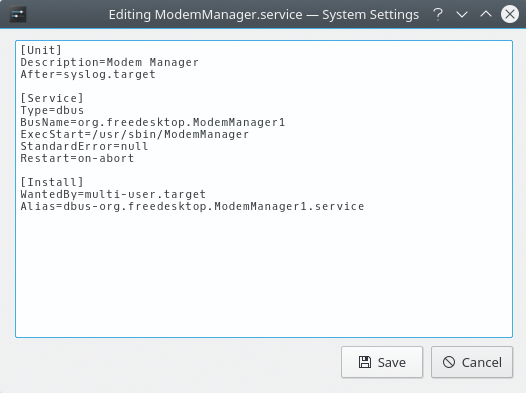Save the ModemManager.service unit file
The height and width of the screenshot is (393, 526).
tap(382, 362)
